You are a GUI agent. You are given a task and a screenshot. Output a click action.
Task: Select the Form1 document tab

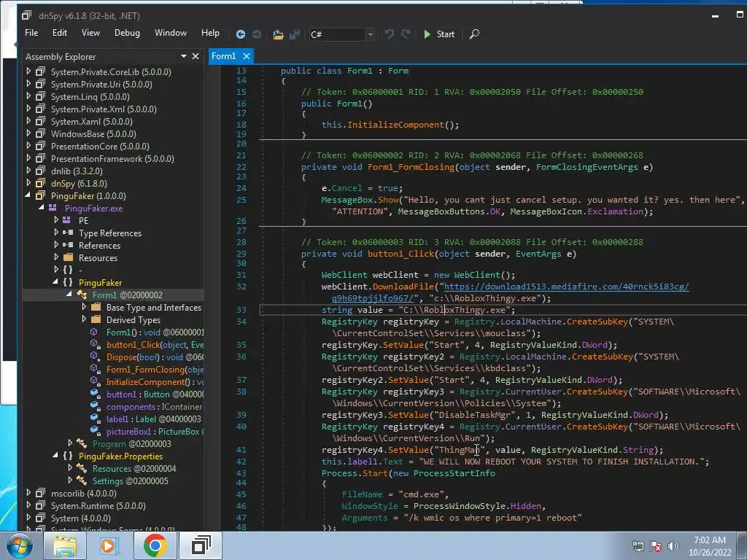(224, 56)
